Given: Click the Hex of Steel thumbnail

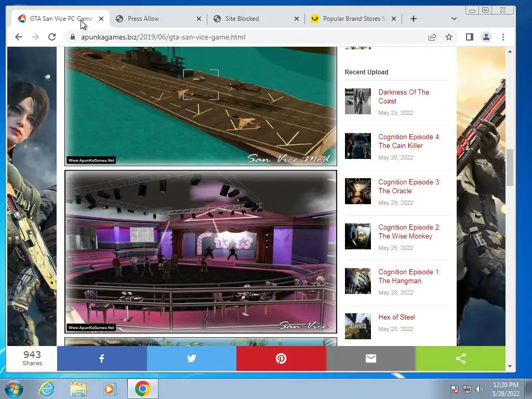Looking at the screenshot, I should coord(358,326).
